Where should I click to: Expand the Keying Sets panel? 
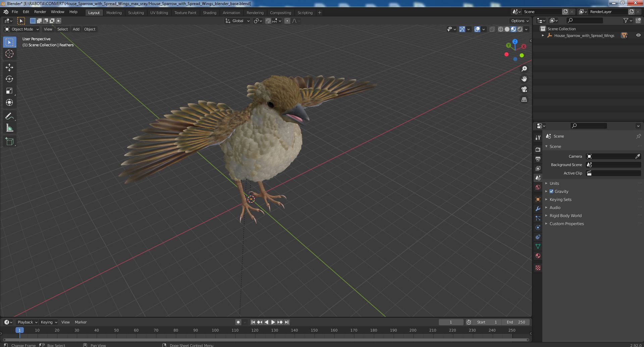click(x=560, y=199)
